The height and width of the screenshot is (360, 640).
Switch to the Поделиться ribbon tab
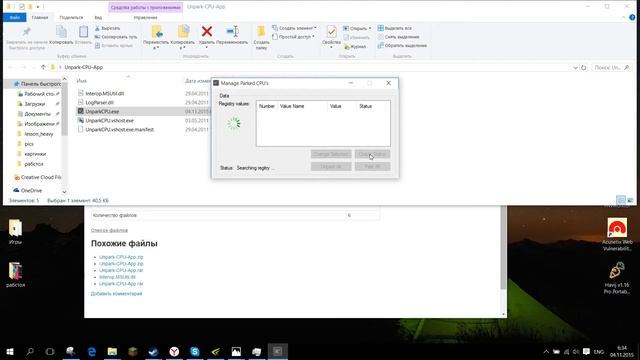coord(71,18)
